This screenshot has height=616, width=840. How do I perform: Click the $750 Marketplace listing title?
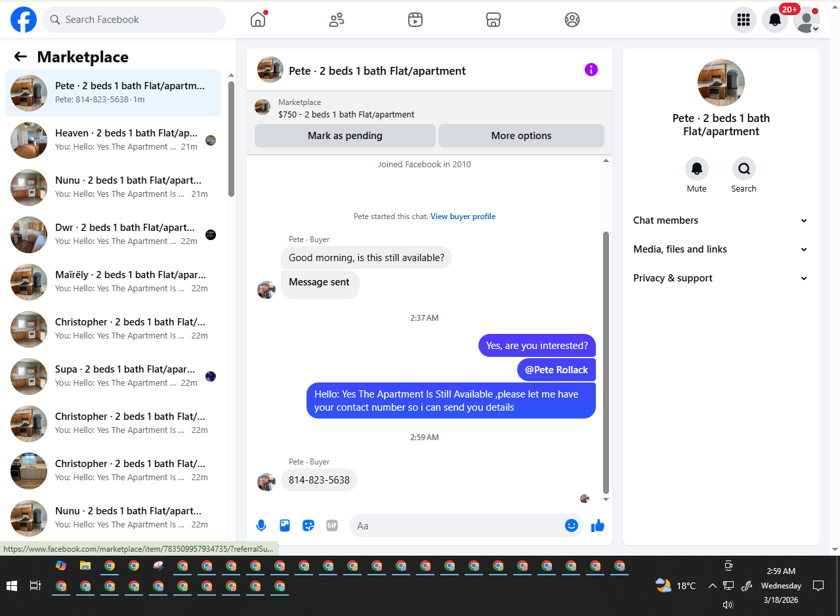pyautogui.click(x=346, y=114)
